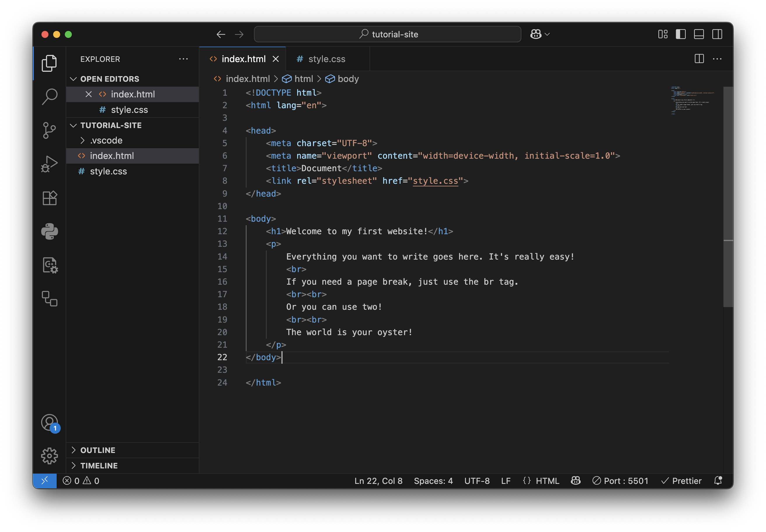Go to line via Ln 22, Col 8

(378, 481)
